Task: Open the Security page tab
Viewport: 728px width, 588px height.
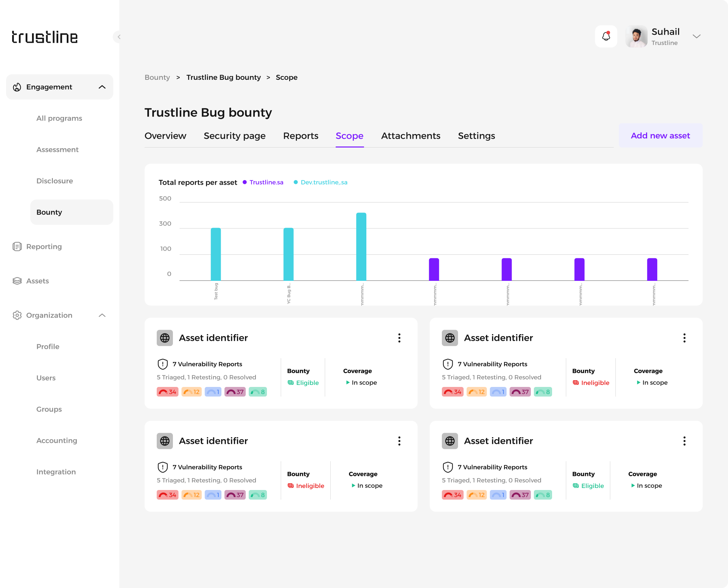Action: click(235, 136)
